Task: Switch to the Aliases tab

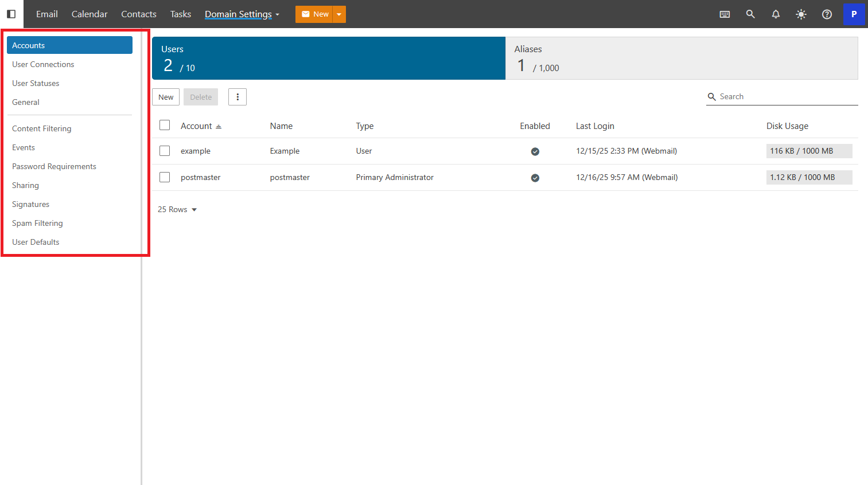Action: coord(681,58)
